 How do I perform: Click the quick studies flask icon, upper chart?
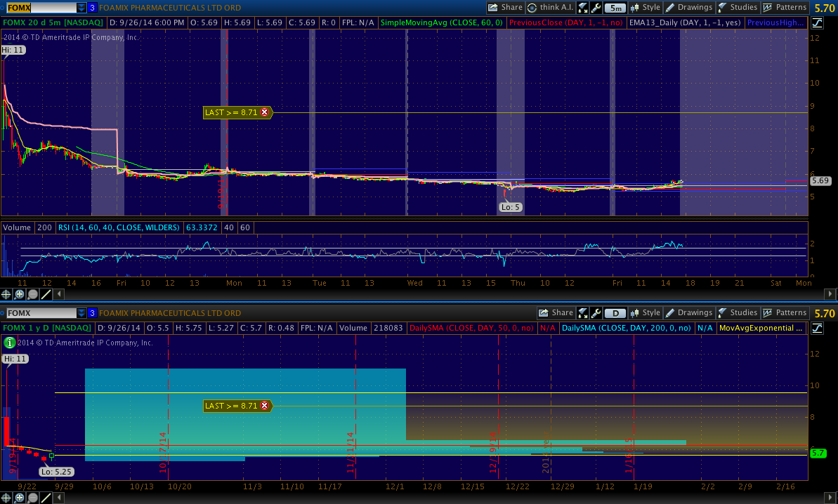click(x=583, y=8)
